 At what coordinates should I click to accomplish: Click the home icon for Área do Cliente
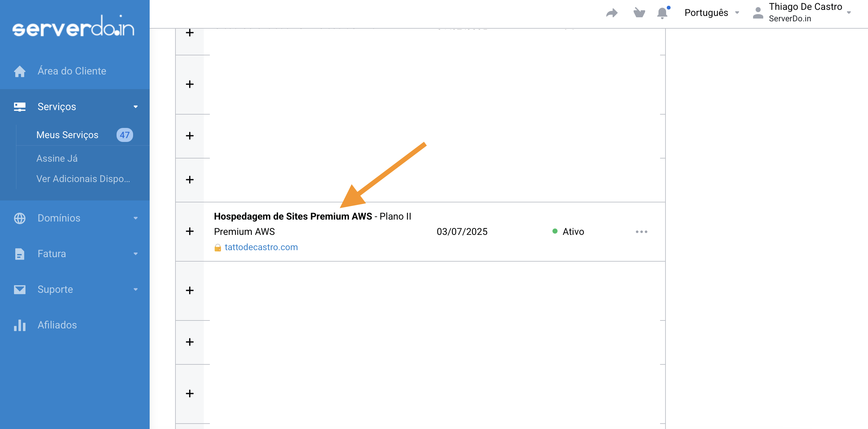[19, 71]
